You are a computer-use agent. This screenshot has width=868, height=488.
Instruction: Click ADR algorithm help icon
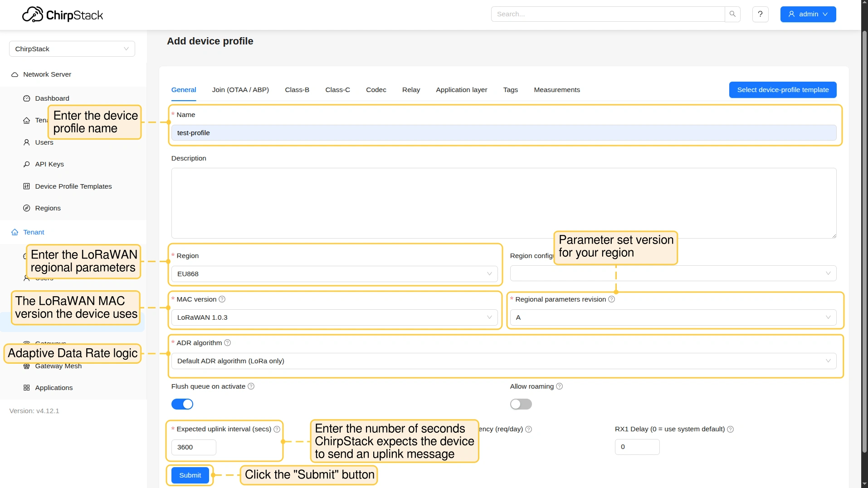[x=228, y=343]
